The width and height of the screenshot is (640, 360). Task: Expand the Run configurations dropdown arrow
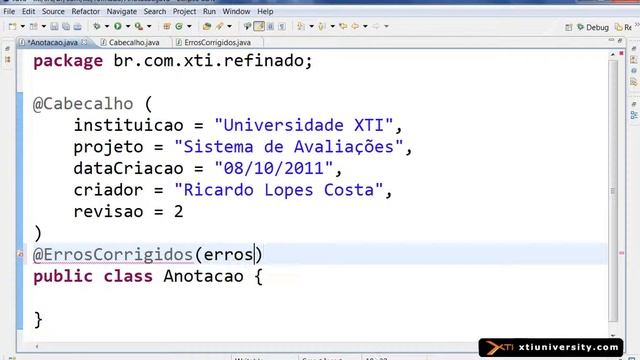128,27
